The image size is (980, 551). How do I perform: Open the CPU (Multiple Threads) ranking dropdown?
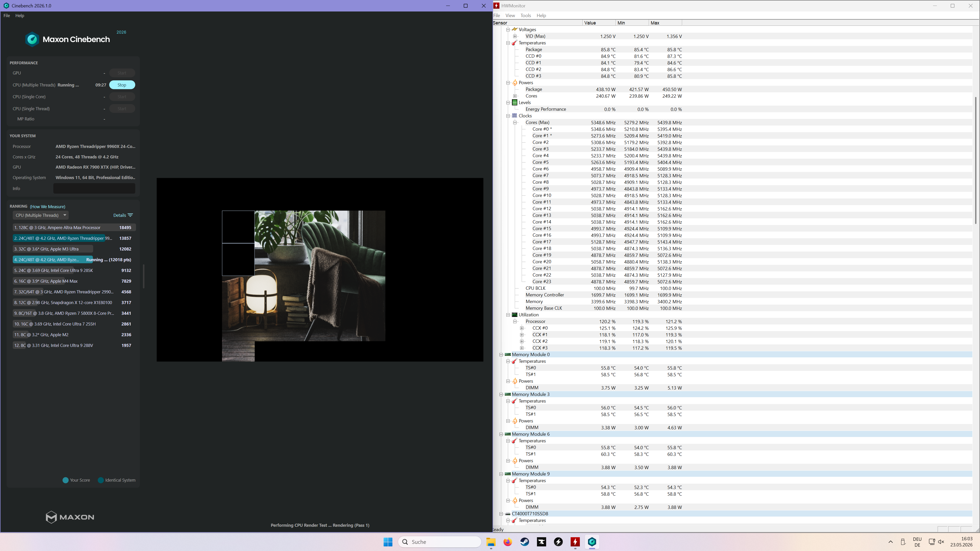click(x=40, y=215)
